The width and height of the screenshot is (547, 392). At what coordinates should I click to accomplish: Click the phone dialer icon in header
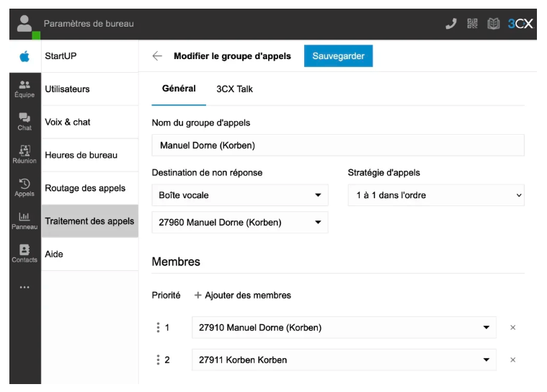coord(451,24)
